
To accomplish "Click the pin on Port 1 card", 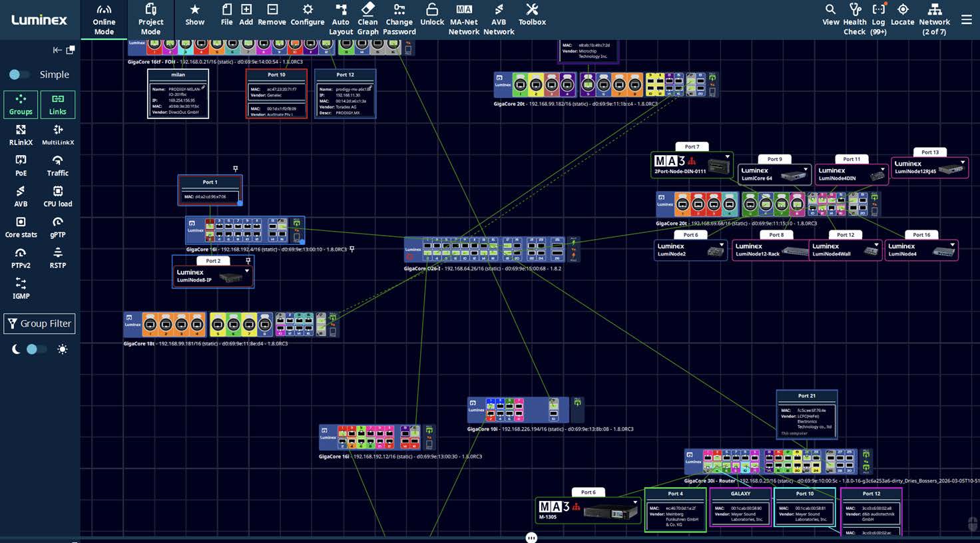I will point(235,169).
